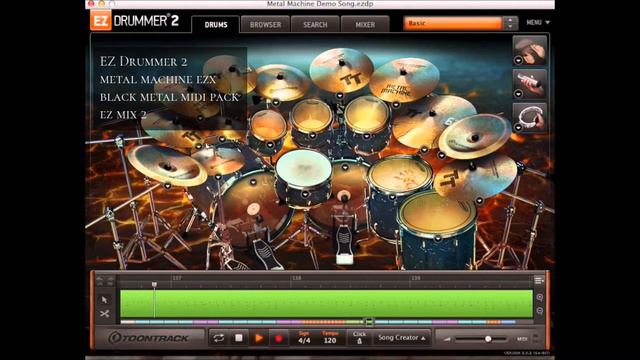Hit the large front floor tom
The height and width of the screenshot is (360, 640).
tap(437, 213)
